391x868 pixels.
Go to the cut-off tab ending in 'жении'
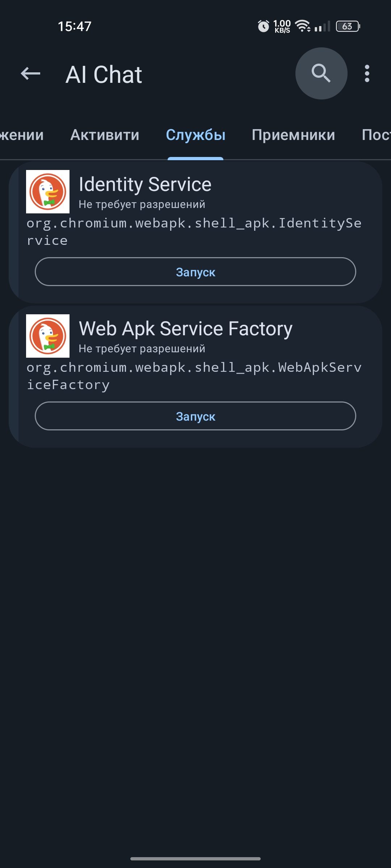pyautogui.click(x=22, y=135)
